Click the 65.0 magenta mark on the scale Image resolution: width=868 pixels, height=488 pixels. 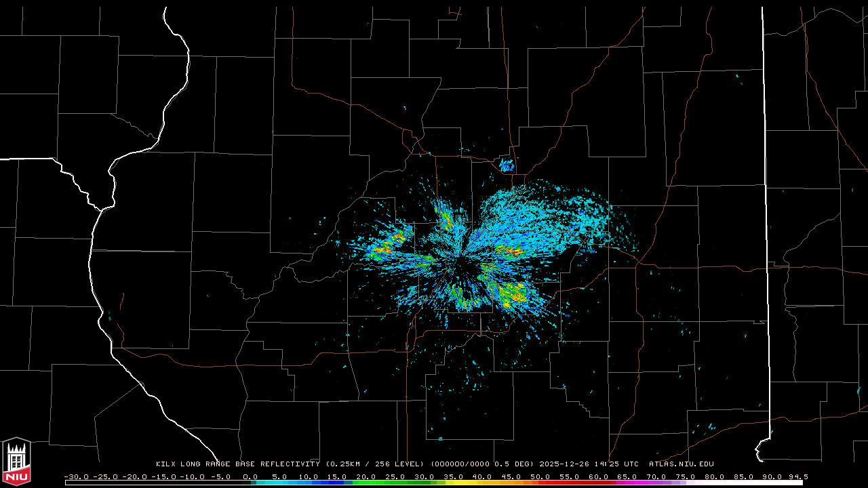tap(627, 476)
